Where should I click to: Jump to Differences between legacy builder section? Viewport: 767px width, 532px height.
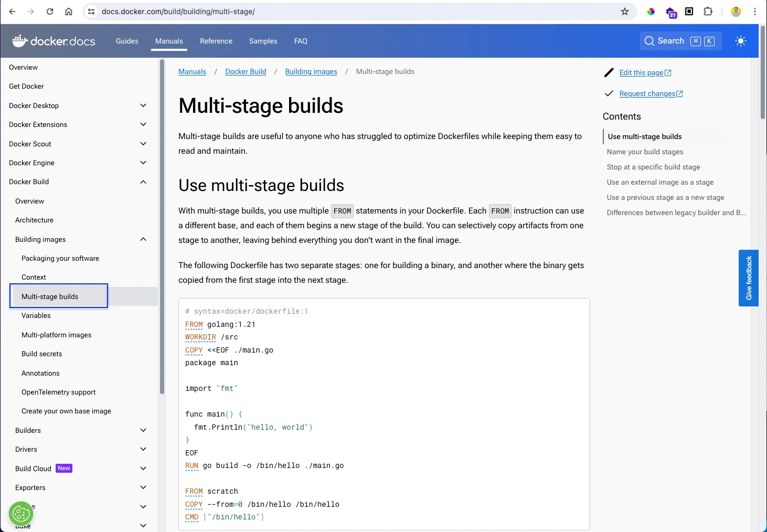click(677, 212)
